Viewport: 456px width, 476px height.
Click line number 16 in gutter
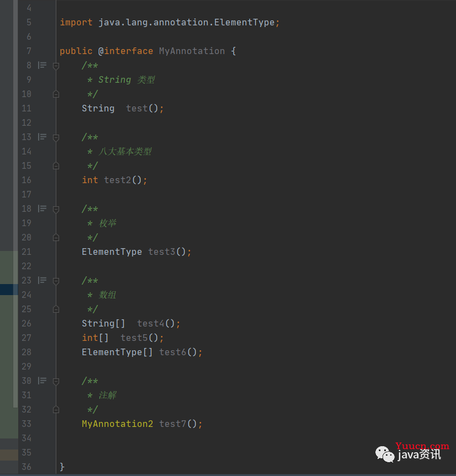(26, 180)
